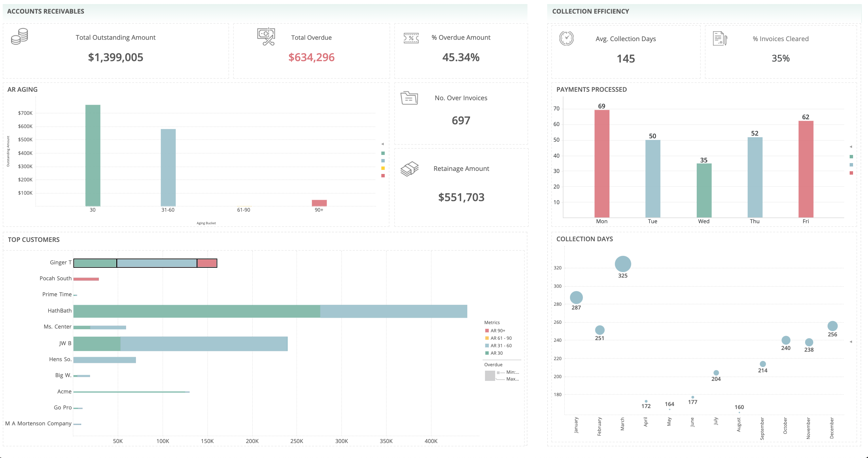Select the July bubble labeled 204

(x=716, y=373)
